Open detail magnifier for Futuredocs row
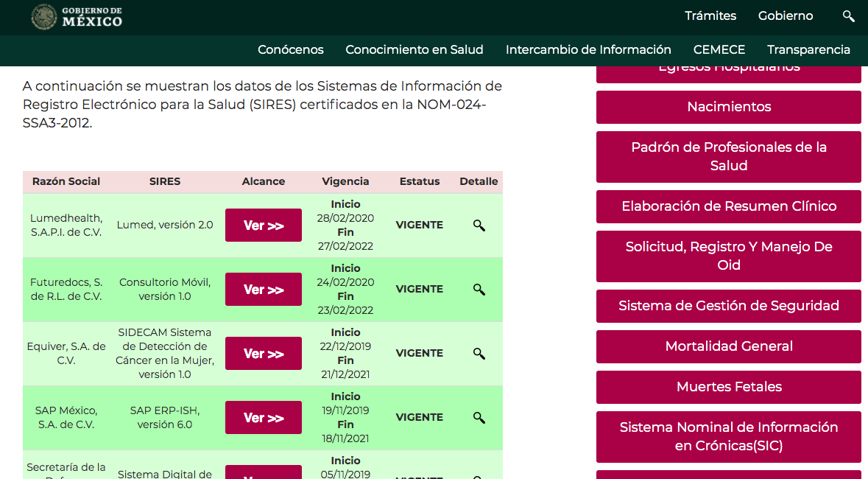The width and height of the screenshot is (868, 479). [479, 290]
